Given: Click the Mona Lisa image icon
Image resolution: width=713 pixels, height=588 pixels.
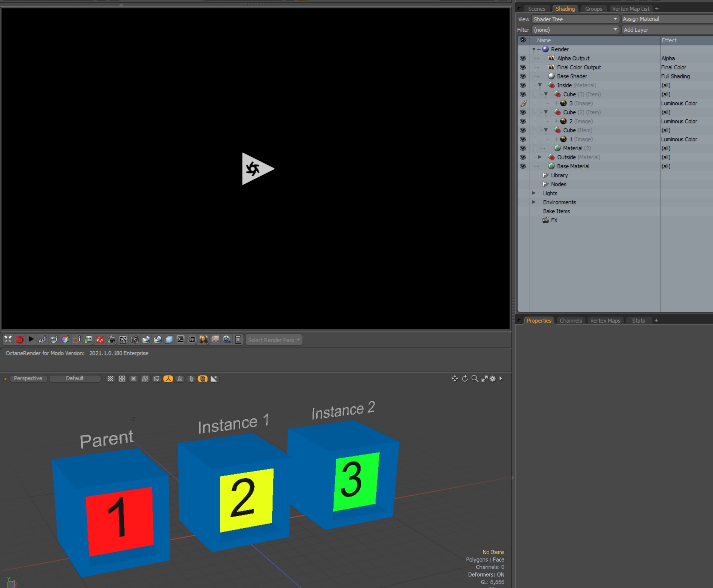Looking at the screenshot, I should tap(204, 339).
